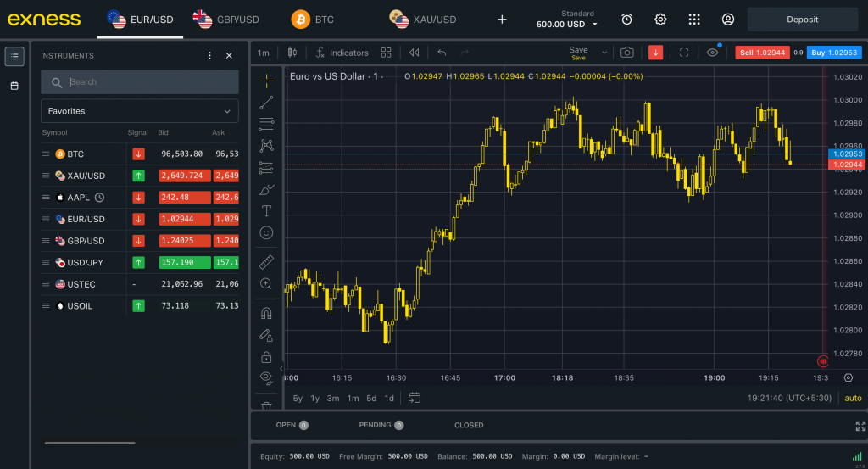Screen dimensions: 868x469
Task: Switch to the GBP/USD tab
Action: 225,20
